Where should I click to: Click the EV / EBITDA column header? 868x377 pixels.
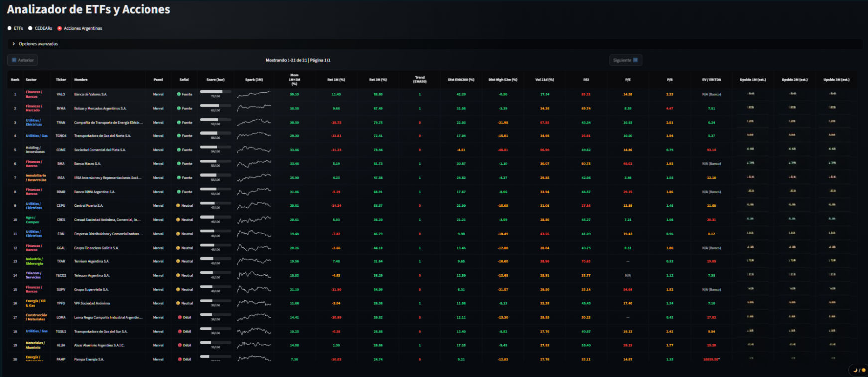[711, 80]
